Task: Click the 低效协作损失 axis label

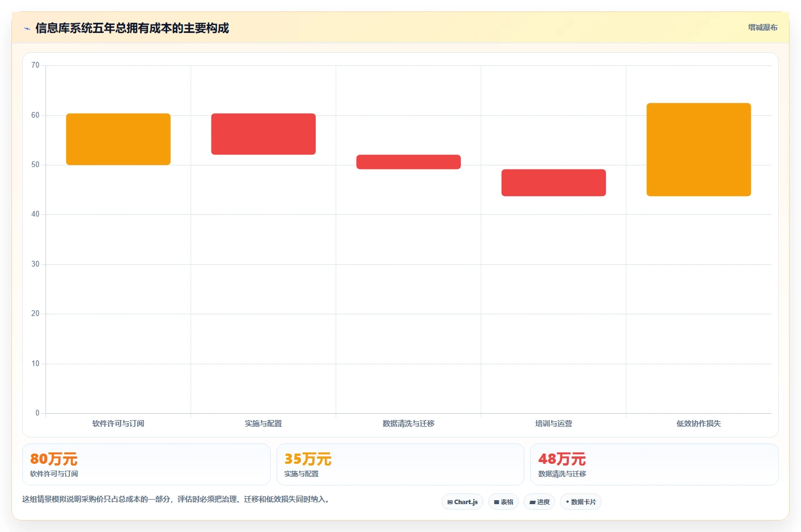Action: (x=699, y=423)
